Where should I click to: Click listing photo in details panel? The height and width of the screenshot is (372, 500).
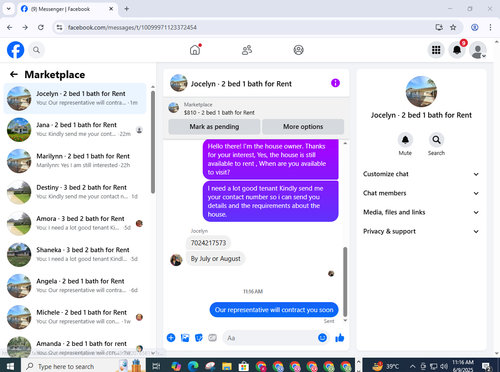tap(421, 92)
